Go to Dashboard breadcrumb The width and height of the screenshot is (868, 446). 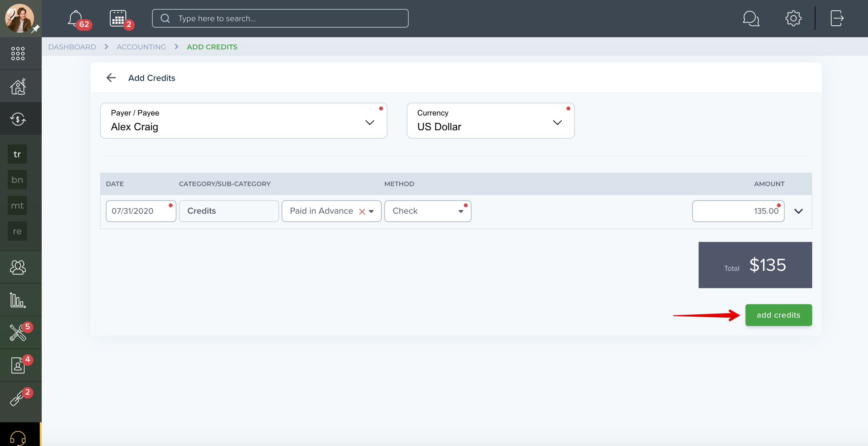72,47
